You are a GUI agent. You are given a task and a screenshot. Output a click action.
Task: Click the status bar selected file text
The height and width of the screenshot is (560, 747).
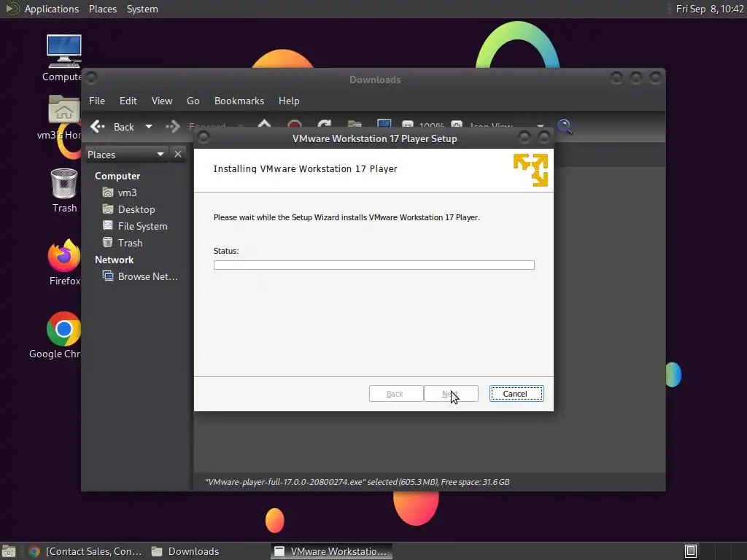pos(357,482)
